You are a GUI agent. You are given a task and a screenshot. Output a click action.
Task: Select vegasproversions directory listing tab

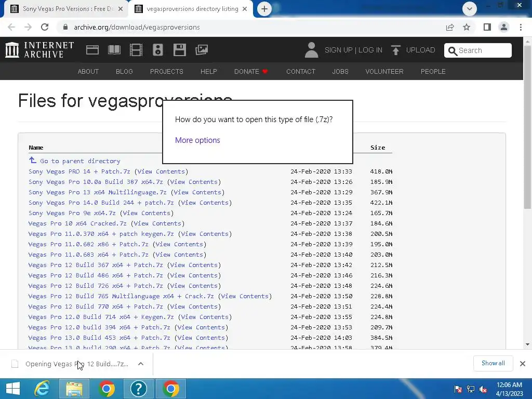pyautogui.click(x=192, y=9)
